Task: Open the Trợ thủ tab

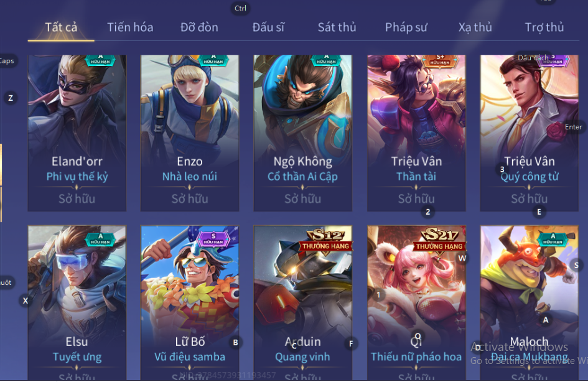Action: (544, 27)
